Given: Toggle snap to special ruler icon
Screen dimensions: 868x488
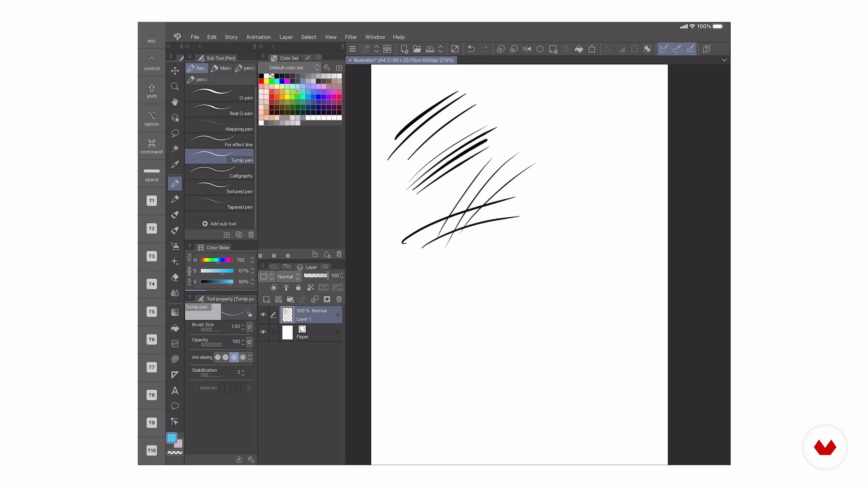Looking at the screenshot, I should coord(677,49).
